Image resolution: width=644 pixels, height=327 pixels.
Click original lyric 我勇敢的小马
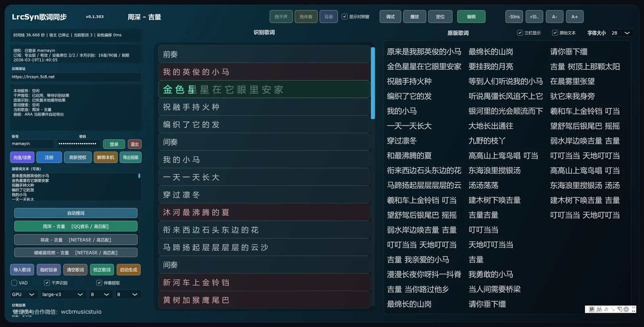click(x=491, y=274)
